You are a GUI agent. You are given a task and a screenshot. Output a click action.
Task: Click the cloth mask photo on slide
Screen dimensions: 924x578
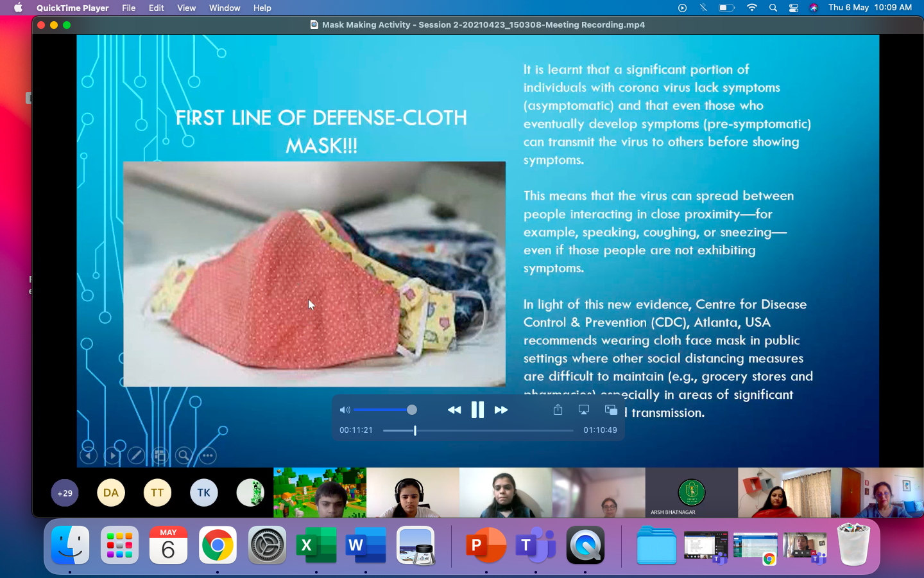coord(314,274)
